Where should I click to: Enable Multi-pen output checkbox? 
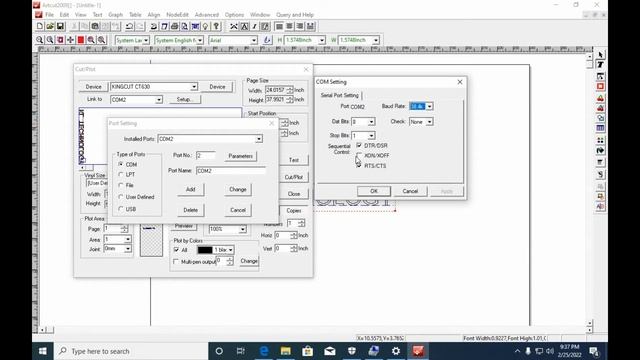point(176,262)
